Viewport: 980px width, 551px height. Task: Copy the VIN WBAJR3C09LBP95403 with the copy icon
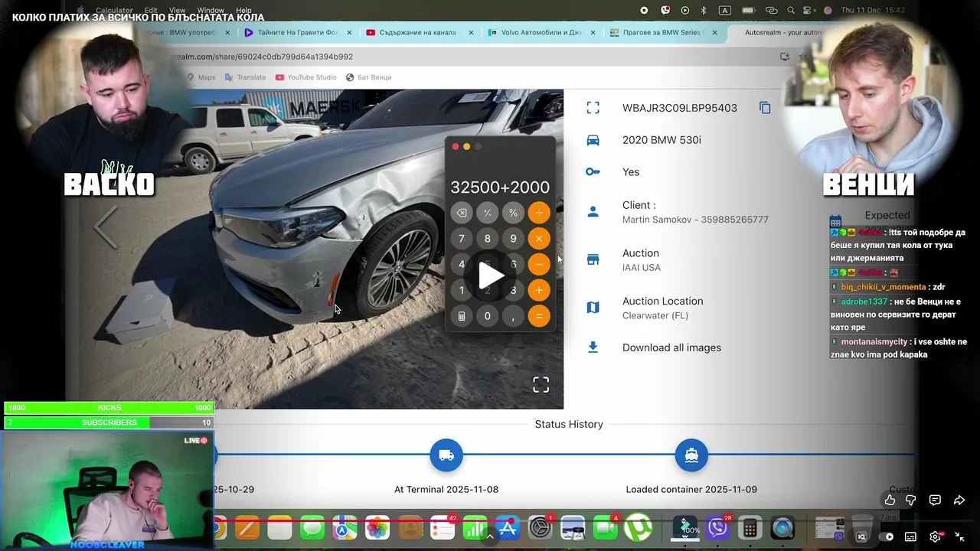click(765, 108)
